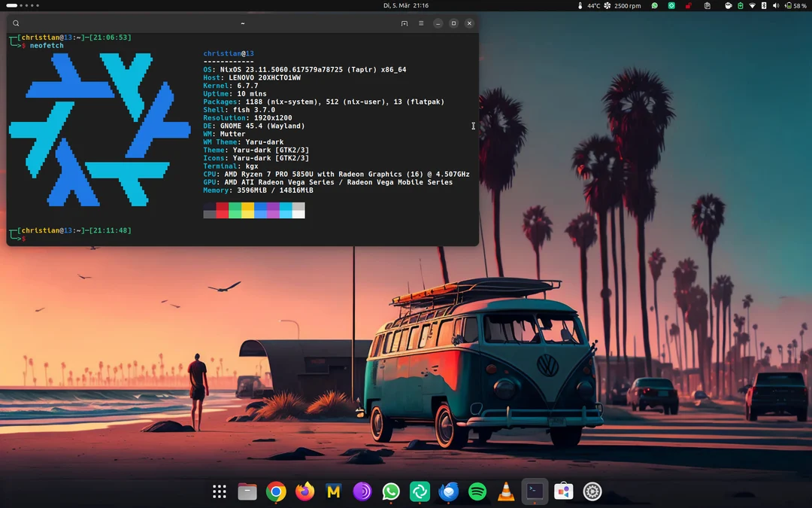Adjust volume via the speaker icon
Image resolution: width=812 pixels, height=508 pixels.
[x=774, y=6]
